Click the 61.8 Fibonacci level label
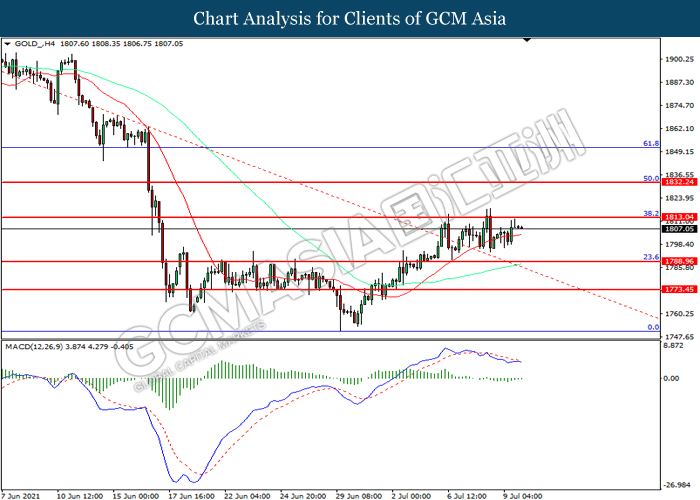Image resolution: width=700 pixels, height=500 pixels. click(x=649, y=144)
